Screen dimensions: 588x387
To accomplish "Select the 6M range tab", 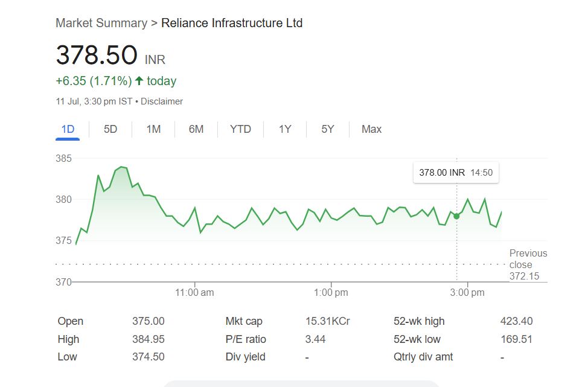I will 196,129.
